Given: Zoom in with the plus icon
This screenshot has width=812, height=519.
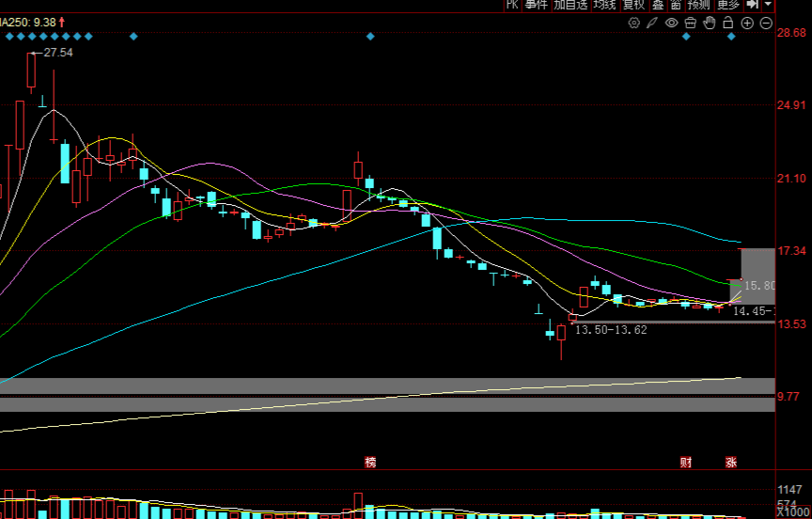Looking at the screenshot, I should pos(747,23).
